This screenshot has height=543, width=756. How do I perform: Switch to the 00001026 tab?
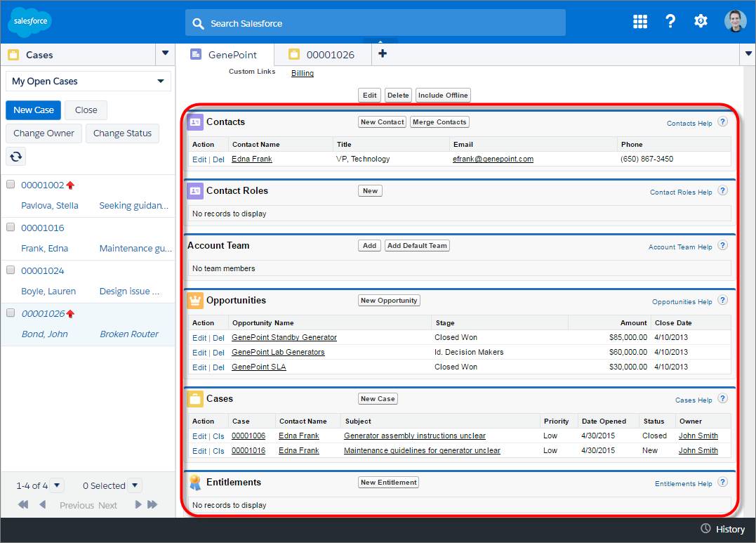tap(323, 55)
